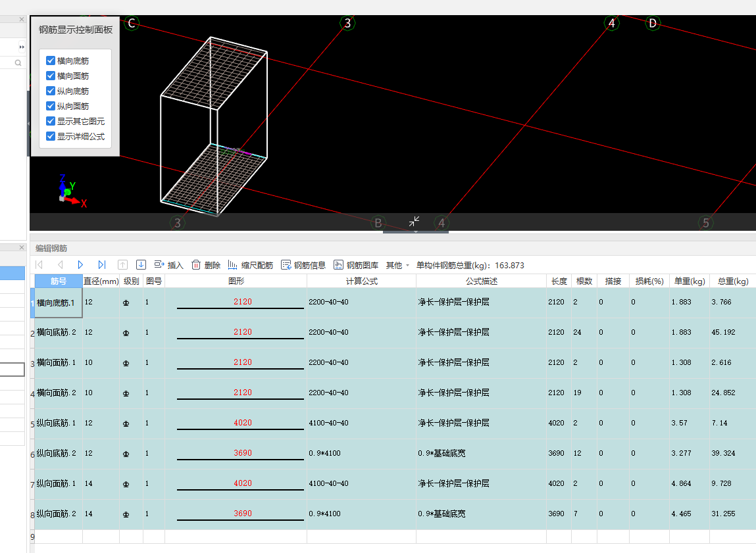
Task: Select row 横向底筋.1
Action: pyautogui.click(x=393, y=302)
